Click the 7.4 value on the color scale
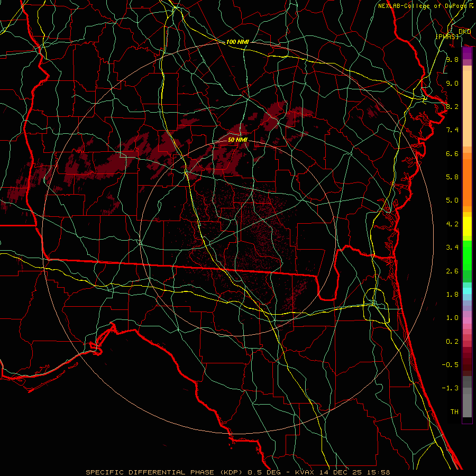Viewport: 476px width, 476px height. tap(452, 130)
